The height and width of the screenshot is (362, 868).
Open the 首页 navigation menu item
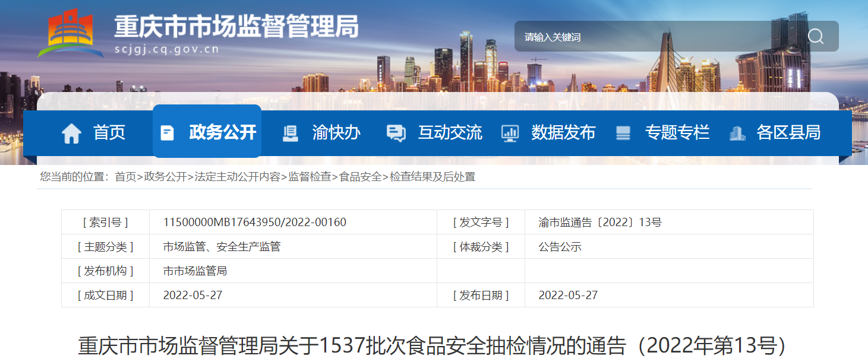pyautogui.click(x=109, y=132)
